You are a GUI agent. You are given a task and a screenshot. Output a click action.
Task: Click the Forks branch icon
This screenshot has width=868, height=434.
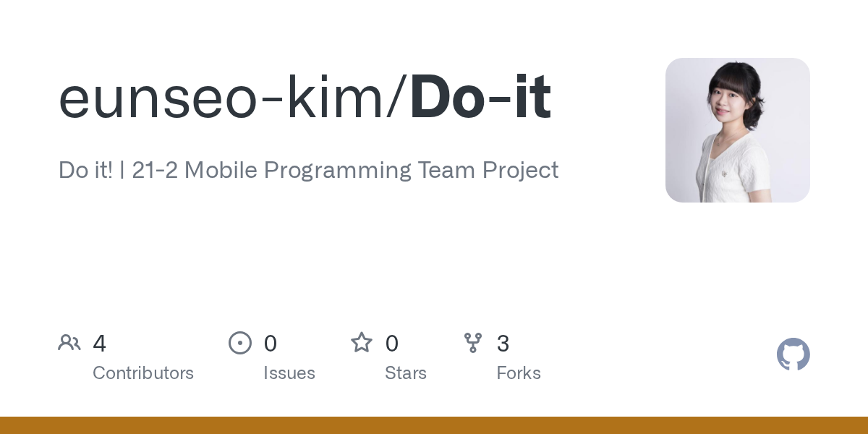pyautogui.click(x=473, y=343)
